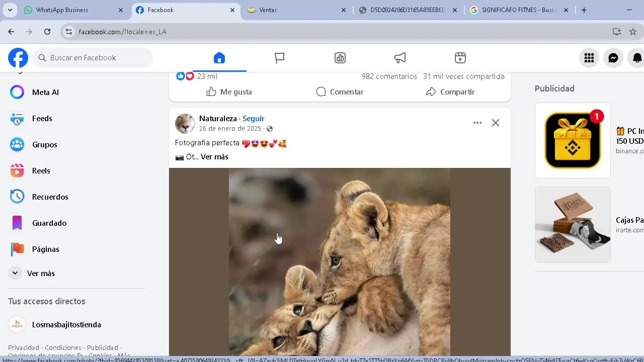The width and height of the screenshot is (644, 362).
Task: Open the Reels video tab icon
Action: 460,58
